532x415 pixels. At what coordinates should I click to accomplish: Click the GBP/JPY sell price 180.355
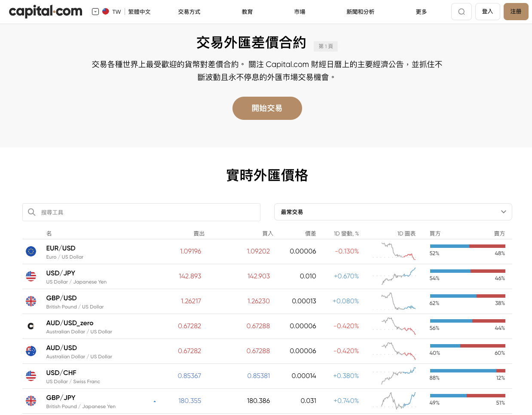(190, 401)
